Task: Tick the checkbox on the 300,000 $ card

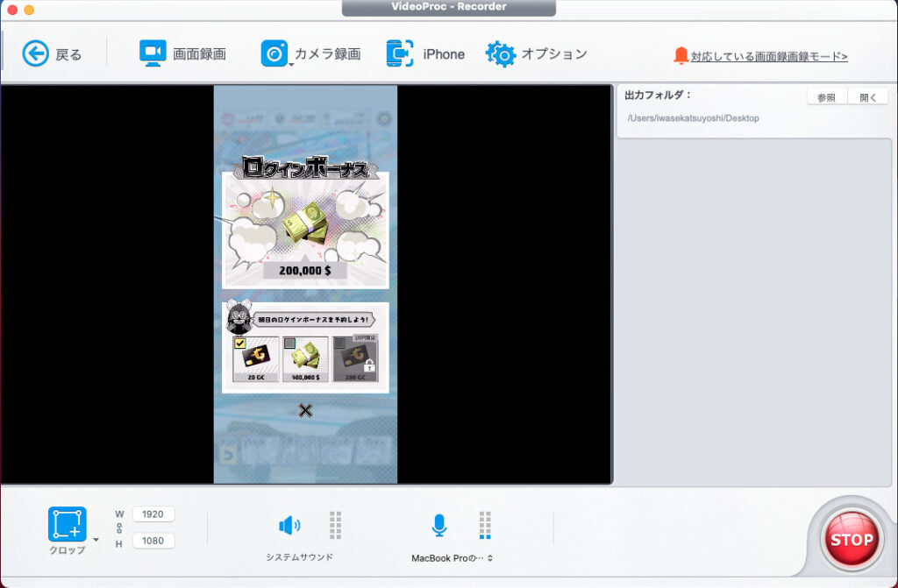Action: click(289, 344)
